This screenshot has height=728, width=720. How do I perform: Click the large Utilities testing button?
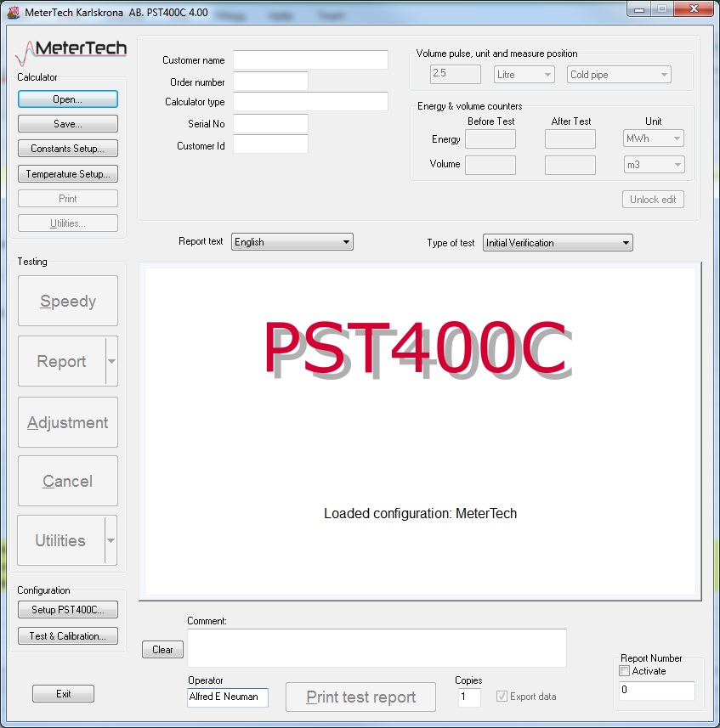[x=61, y=540]
